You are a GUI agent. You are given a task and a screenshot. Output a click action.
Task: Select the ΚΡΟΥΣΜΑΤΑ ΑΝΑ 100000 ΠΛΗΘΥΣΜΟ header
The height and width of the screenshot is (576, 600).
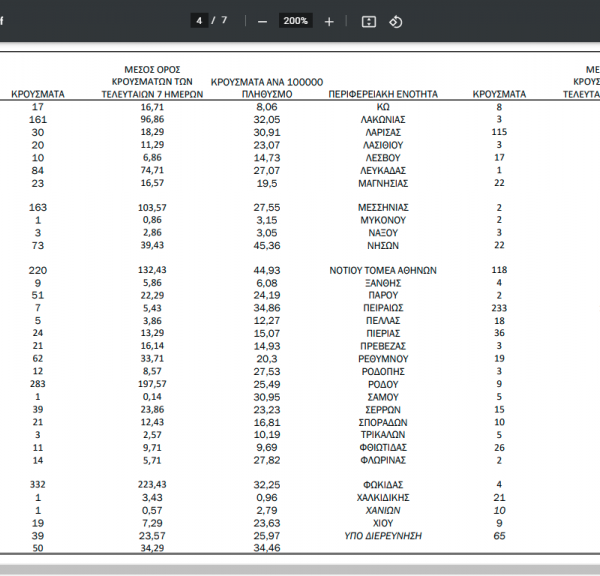267,88
